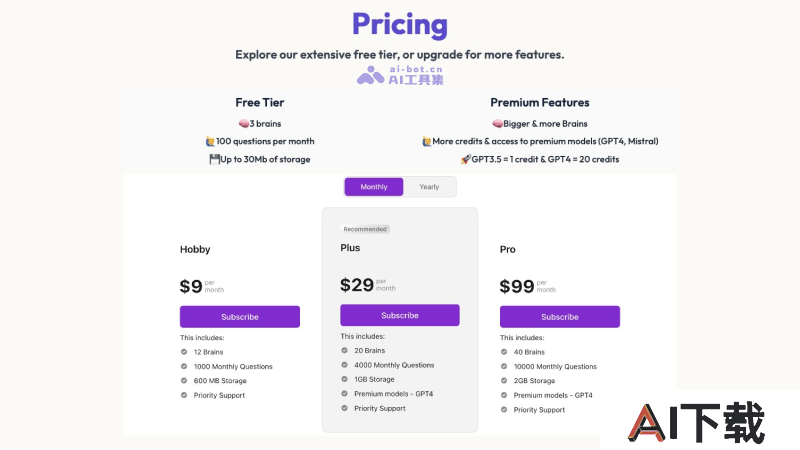
Task: Click the floppy disk storage icon
Action: point(214,159)
